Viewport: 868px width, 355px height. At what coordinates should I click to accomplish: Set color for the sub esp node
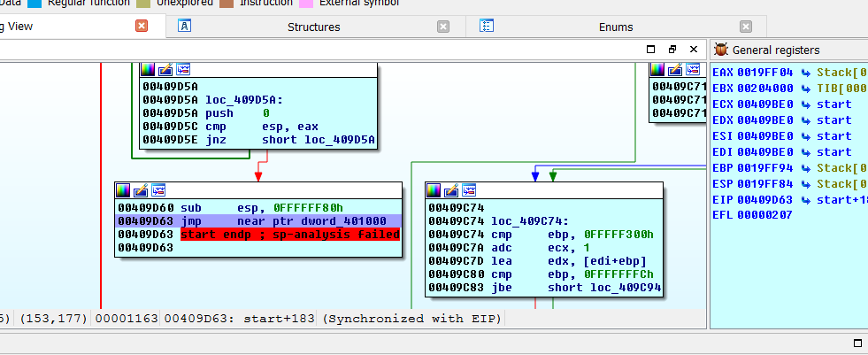pyautogui.click(x=123, y=189)
